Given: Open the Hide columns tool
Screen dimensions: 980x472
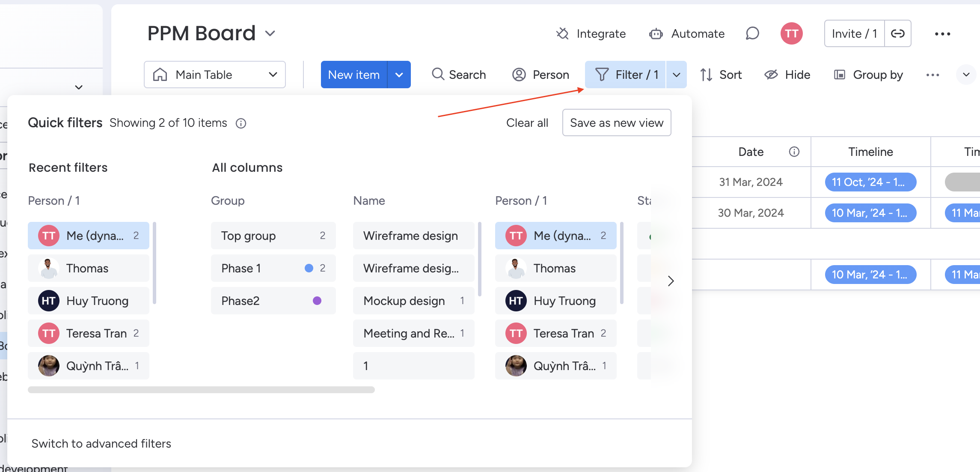Looking at the screenshot, I should (x=787, y=74).
